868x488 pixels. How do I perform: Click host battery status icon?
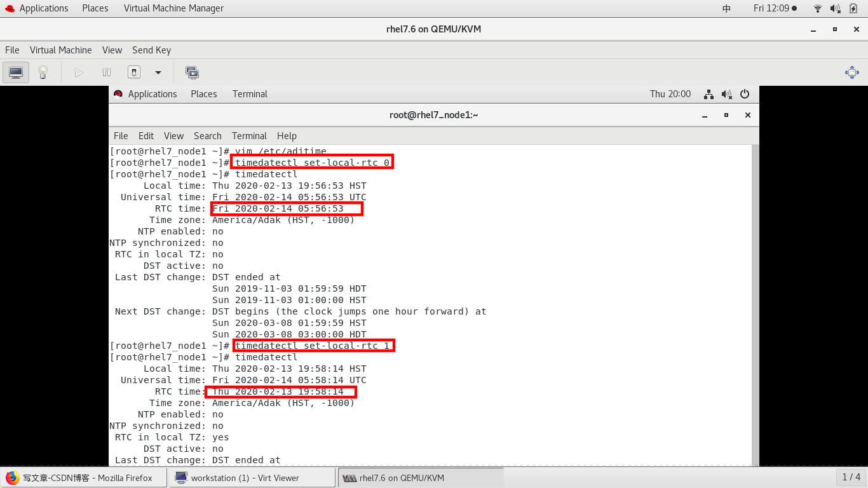pos(853,8)
